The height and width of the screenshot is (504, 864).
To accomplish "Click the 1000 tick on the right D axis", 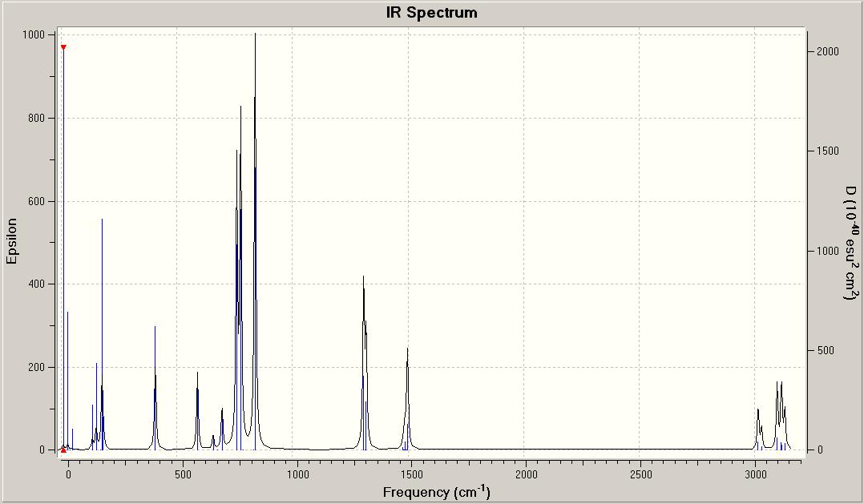I will 828,251.
